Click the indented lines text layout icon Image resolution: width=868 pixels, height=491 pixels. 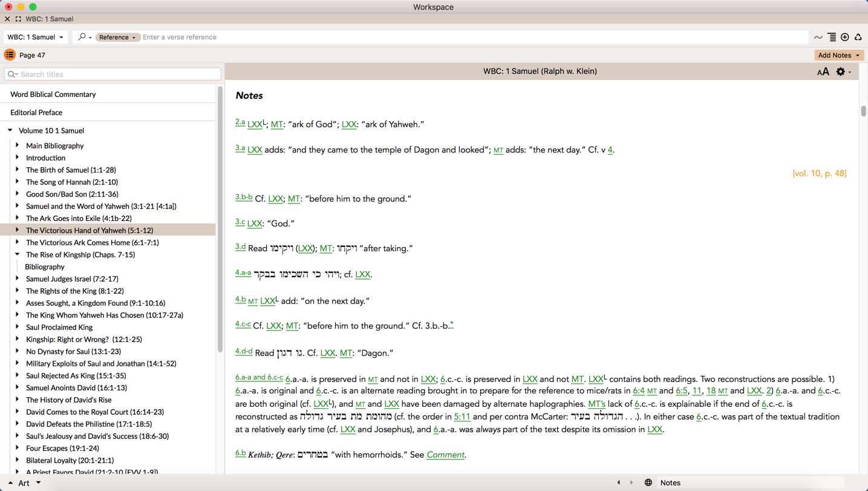pos(832,38)
